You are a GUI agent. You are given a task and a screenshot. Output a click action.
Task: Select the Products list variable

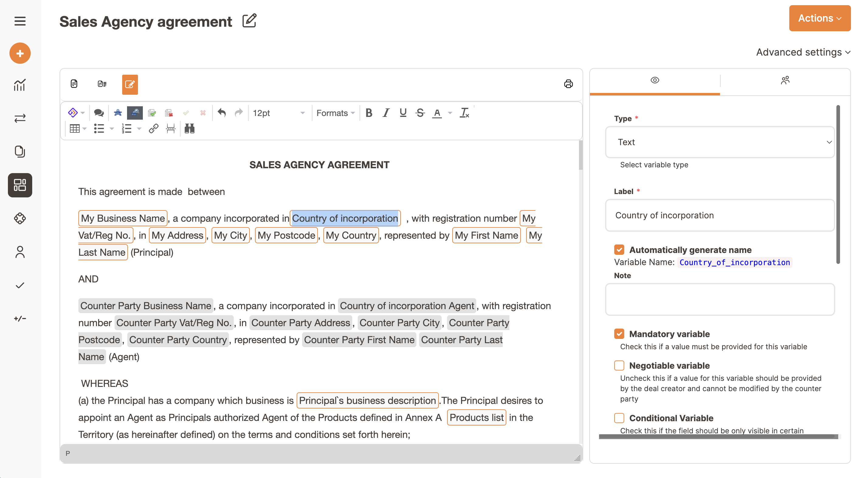(477, 418)
